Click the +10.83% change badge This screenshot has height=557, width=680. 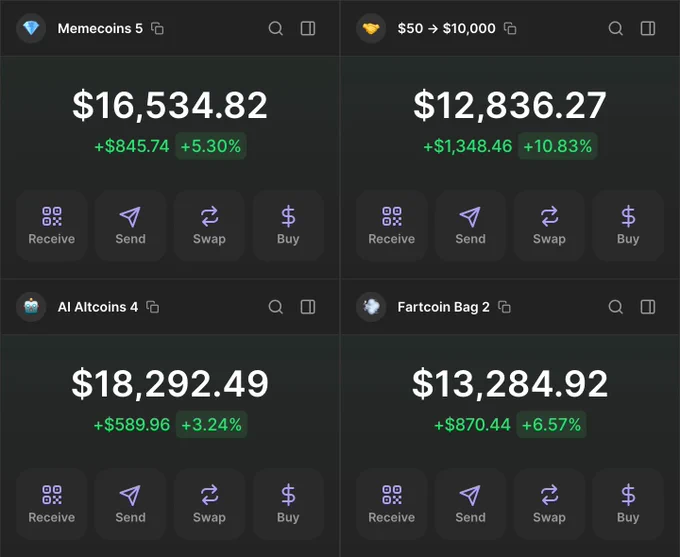558,146
